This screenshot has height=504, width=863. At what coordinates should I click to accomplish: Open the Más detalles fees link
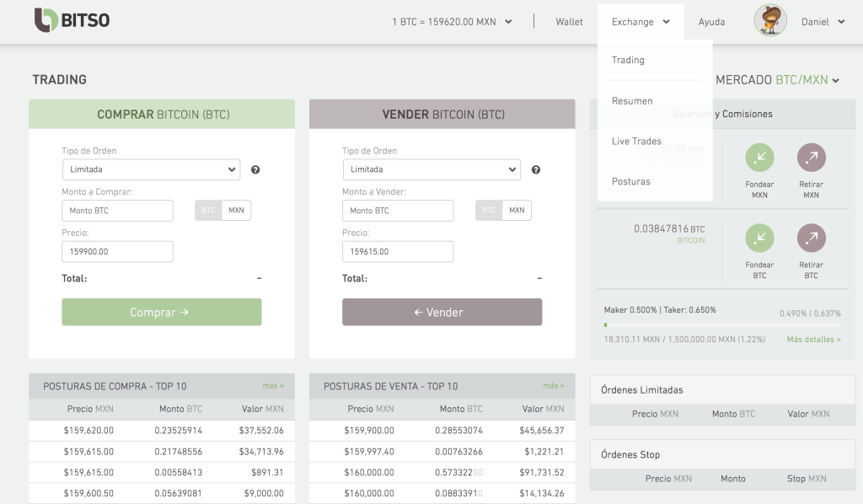pyautogui.click(x=813, y=340)
